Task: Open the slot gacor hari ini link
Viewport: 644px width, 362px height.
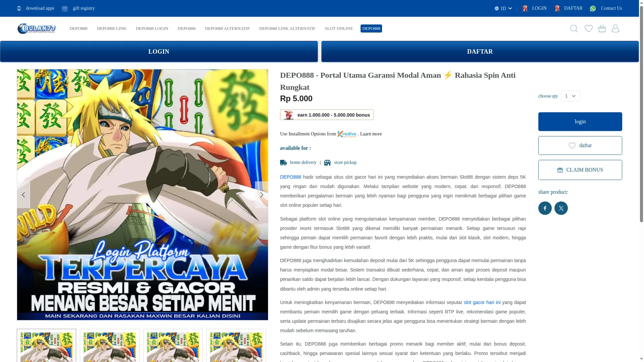Action: point(482,302)
